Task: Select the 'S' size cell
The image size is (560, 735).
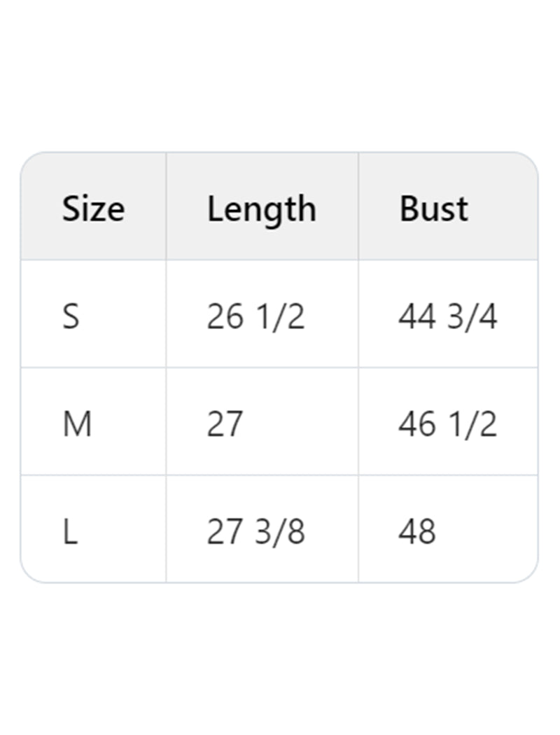Action: pyautogui.click(x=71, y=316)
